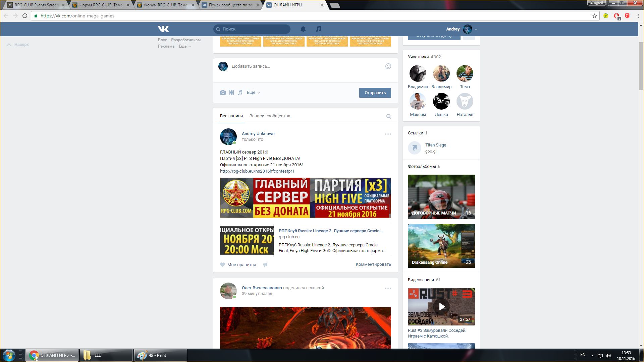Open the Andrey Unknown post options dots
This screenshot has height=362, width=644.
tap(388, 134)
